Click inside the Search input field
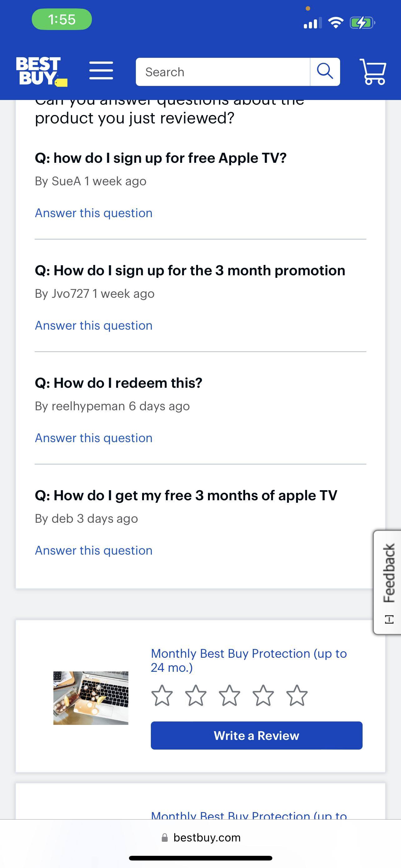 click(x=222, y=72)
